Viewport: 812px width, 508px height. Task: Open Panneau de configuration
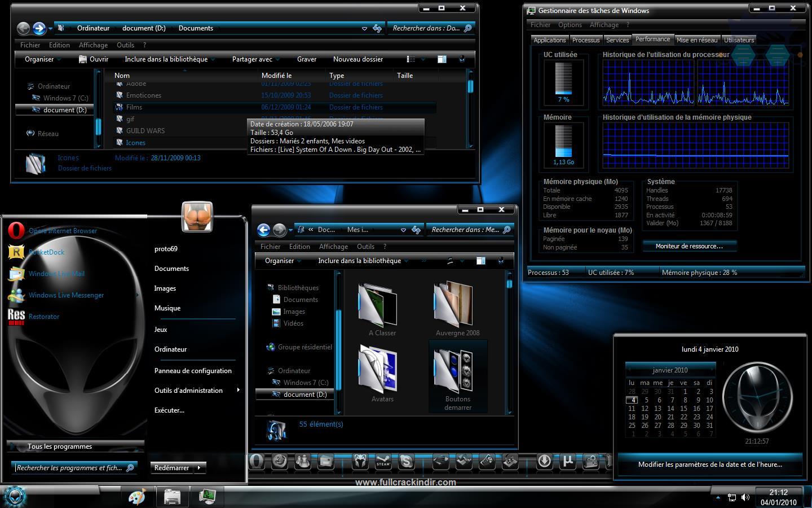(x=193, y=371)
